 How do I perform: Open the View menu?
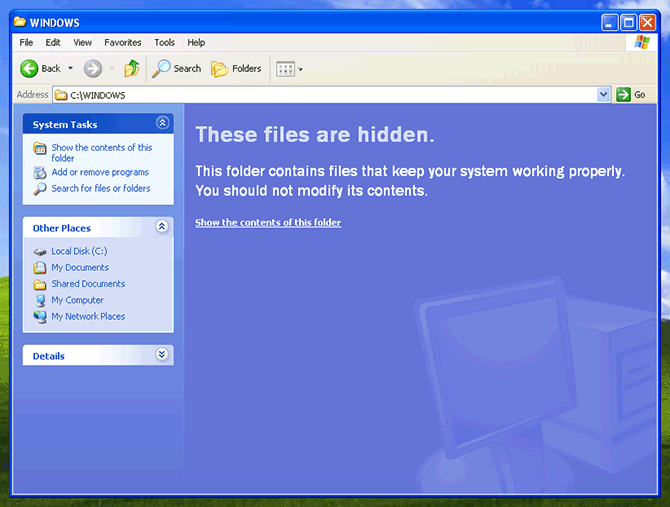tap(82, 42)
